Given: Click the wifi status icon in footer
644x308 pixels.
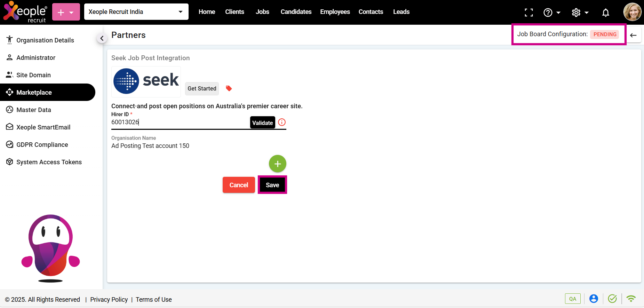Looking at the screenshot, I should (x=631, y=299).
